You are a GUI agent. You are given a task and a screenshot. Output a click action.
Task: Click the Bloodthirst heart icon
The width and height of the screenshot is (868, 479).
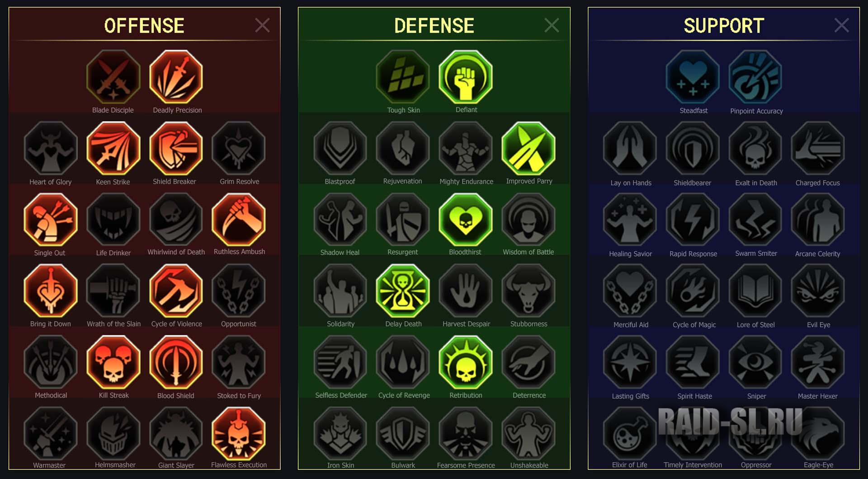[466, 220]
